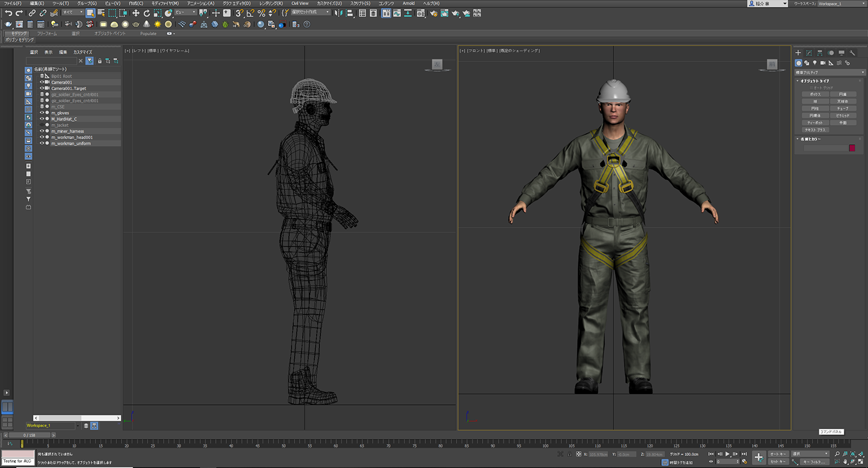The height and width of the screenshot is (468, 868).
Task: Click the オート キー button
Action: 778,454
